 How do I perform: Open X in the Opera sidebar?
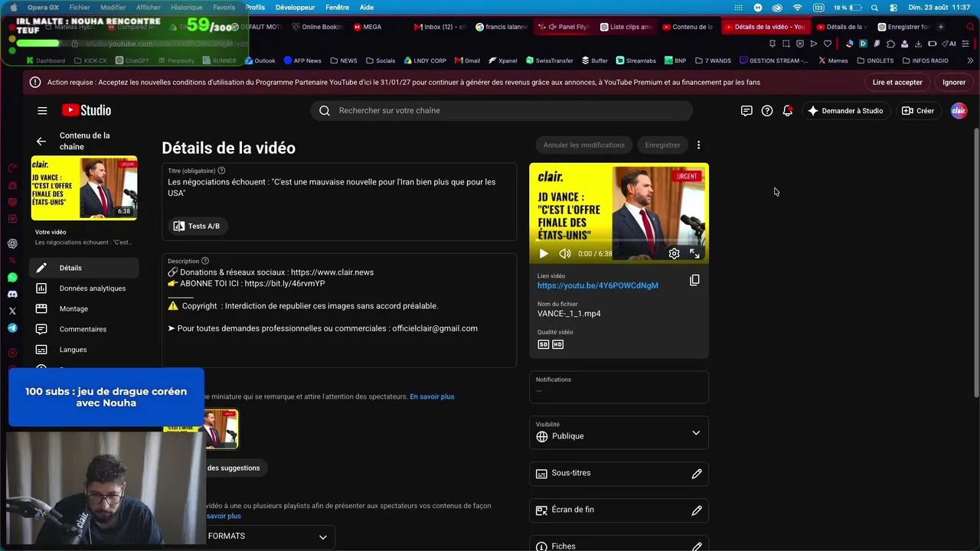tap(12, 311)
